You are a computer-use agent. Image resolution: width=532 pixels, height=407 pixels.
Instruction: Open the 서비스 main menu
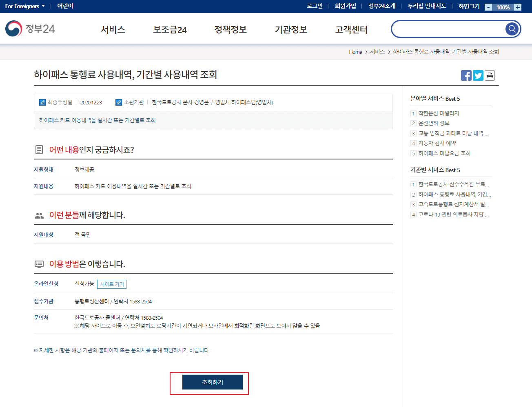[x=113, y=29]
